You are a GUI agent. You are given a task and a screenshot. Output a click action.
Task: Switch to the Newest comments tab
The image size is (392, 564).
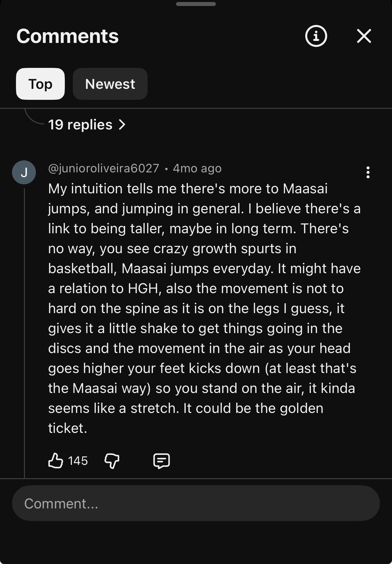[x=110, y=84]
